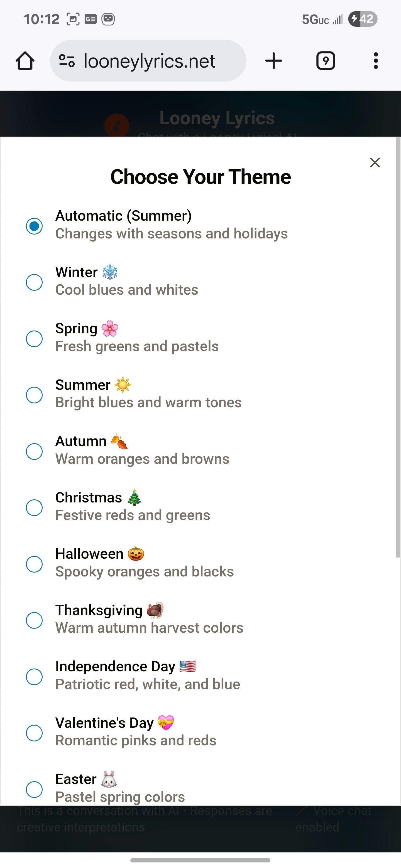Select the Winter theme radio button
The height and width of the screenshot is (868, 401).
point(34,282)
